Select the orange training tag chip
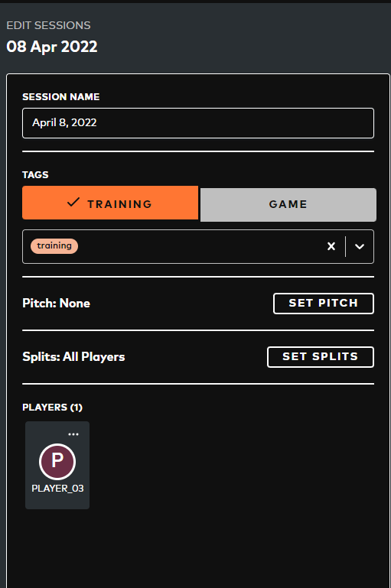Image resolution: width=391 pixels, height=588 pixels. pyautogui.click(x=54, y=246)
